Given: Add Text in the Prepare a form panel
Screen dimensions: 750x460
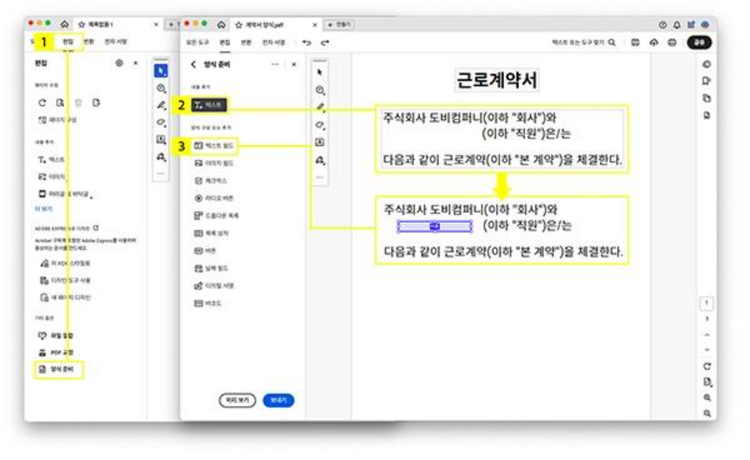Looking at the screenshot, I should [209, 105].
